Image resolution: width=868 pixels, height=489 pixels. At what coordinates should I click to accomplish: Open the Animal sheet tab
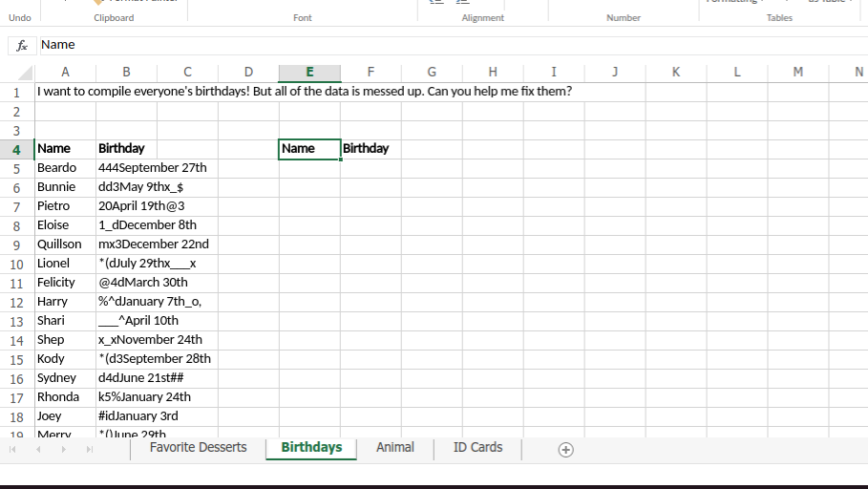pos(395,448)
